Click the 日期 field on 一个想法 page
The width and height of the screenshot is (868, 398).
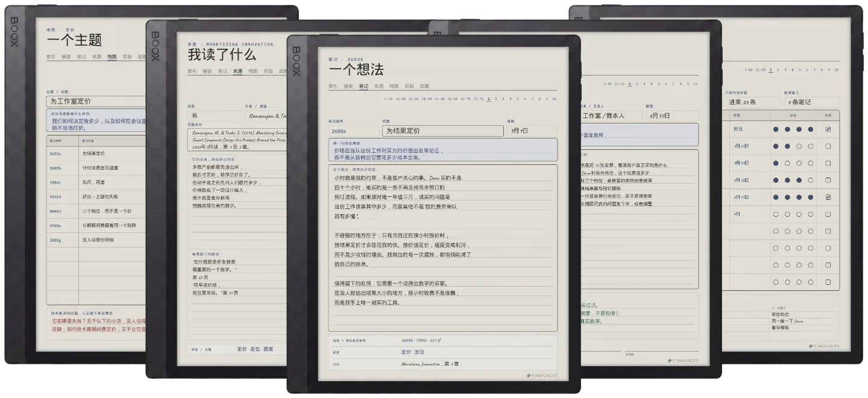532,131
